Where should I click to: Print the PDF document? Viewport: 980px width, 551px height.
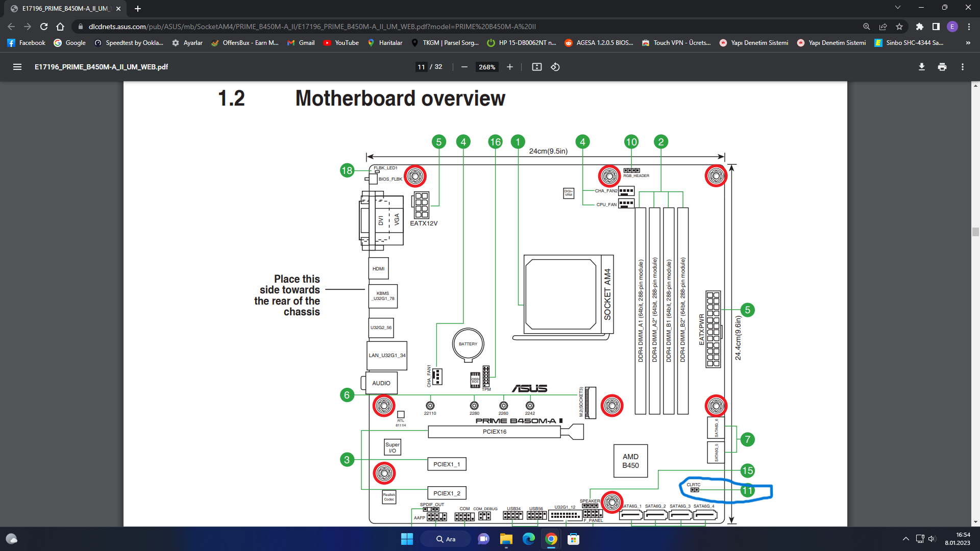[x=942, y=67]
